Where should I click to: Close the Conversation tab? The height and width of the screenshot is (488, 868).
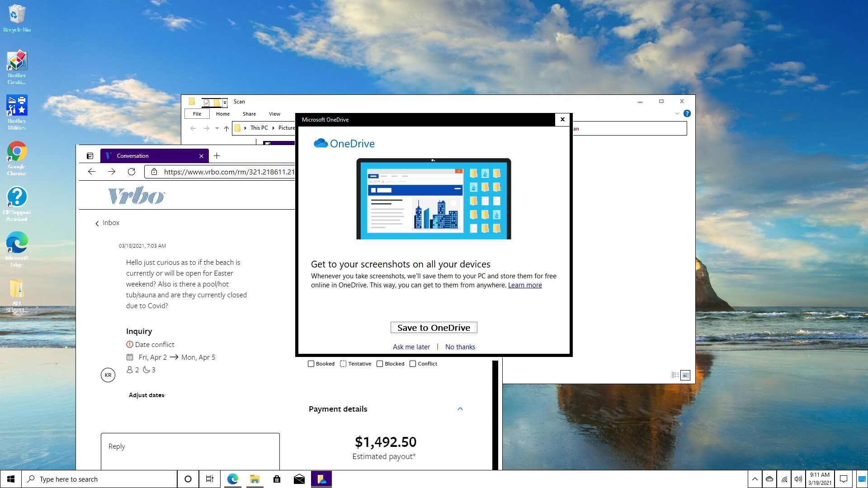201,156
